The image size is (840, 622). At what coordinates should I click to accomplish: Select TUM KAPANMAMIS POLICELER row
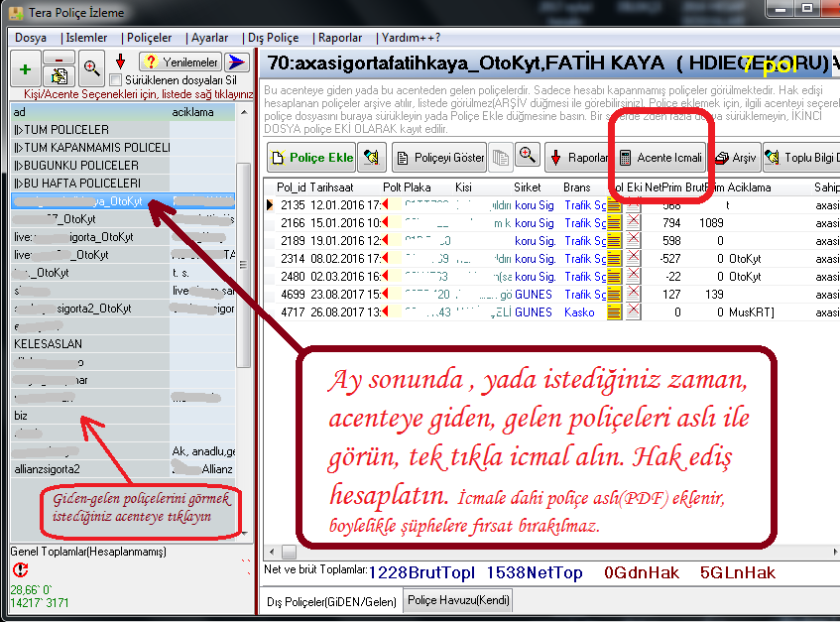tap(123, 148)
